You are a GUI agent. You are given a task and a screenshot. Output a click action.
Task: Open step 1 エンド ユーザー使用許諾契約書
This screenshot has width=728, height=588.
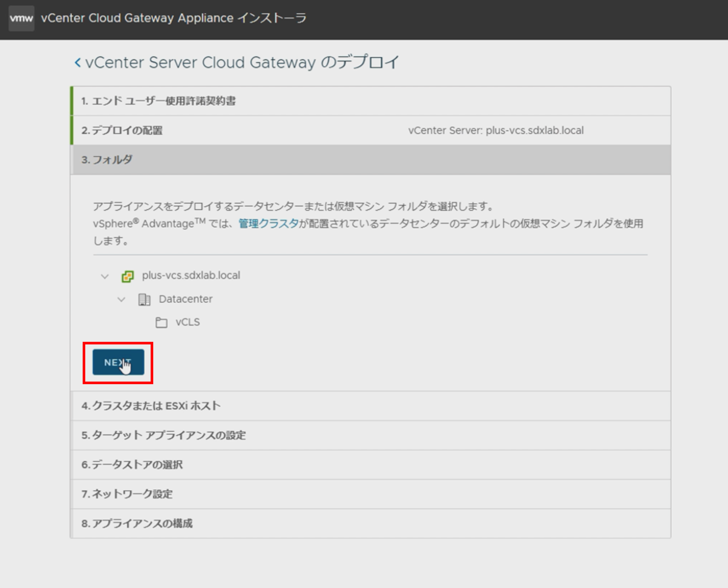coord(371,101)
